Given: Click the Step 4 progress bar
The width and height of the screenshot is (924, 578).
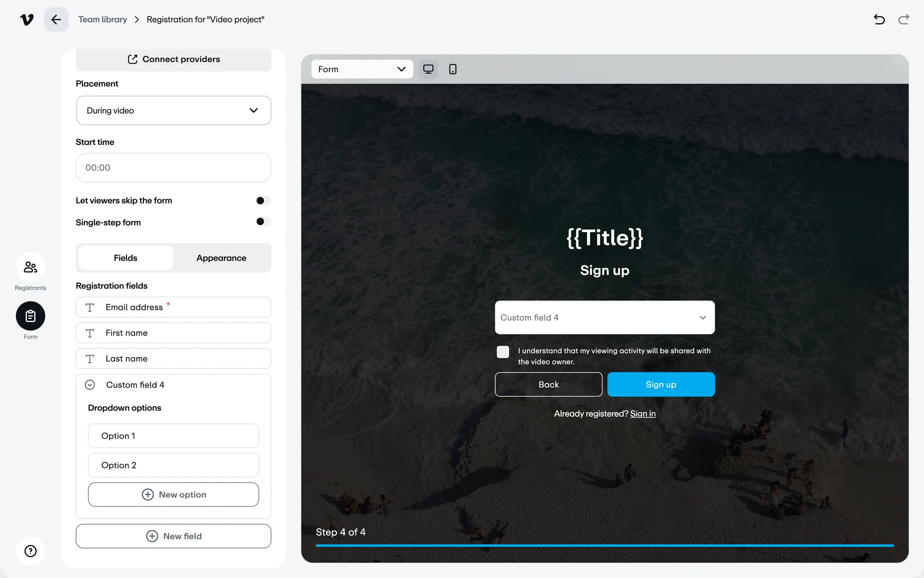Looking at the screenshot, I should click(x=604, y=546).
